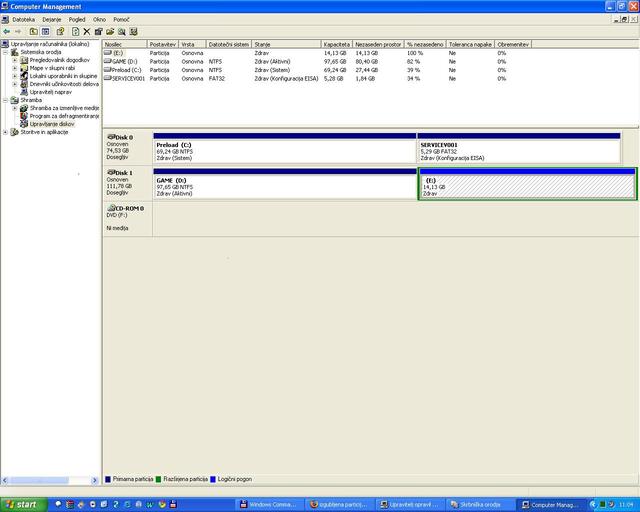Collapse the Sistemska orodja tree node
The height and width of the screenshot is (512, 640).
pyautogui.click(x=5, y=52)
